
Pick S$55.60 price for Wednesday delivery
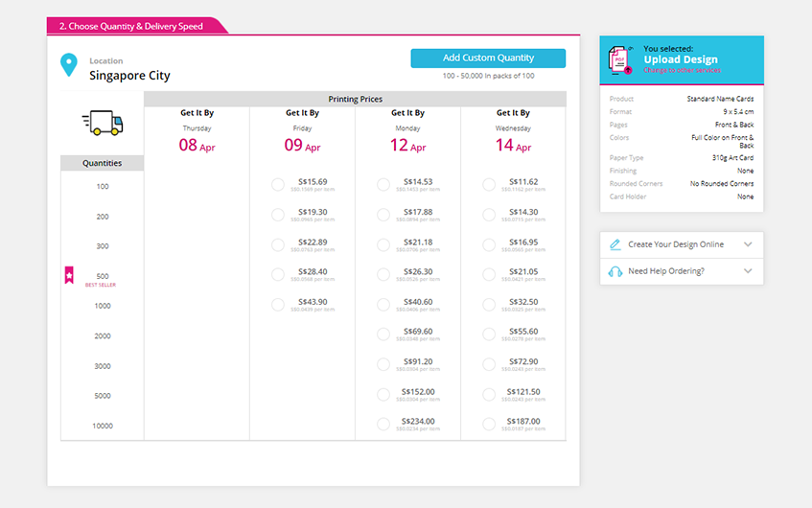tap(489, 335)
